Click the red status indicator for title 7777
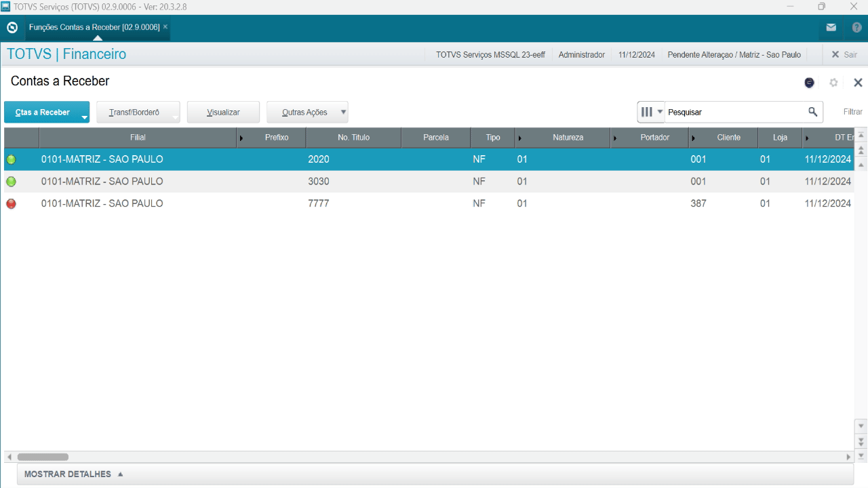The height and width of the screenshot is (488, 868). [x=11, y=203]
